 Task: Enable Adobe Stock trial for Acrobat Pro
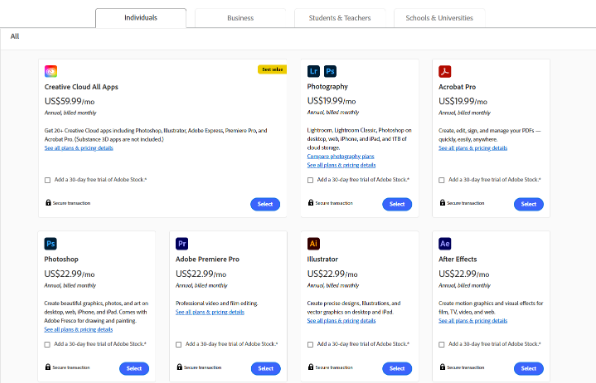tap(442, 180)
